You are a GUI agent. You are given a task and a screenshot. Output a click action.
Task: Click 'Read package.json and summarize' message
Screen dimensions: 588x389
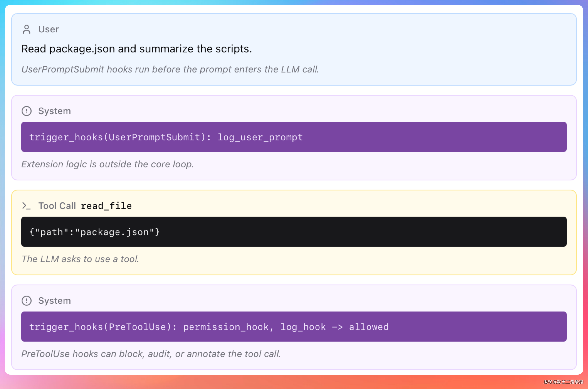(x=137, y=49)
